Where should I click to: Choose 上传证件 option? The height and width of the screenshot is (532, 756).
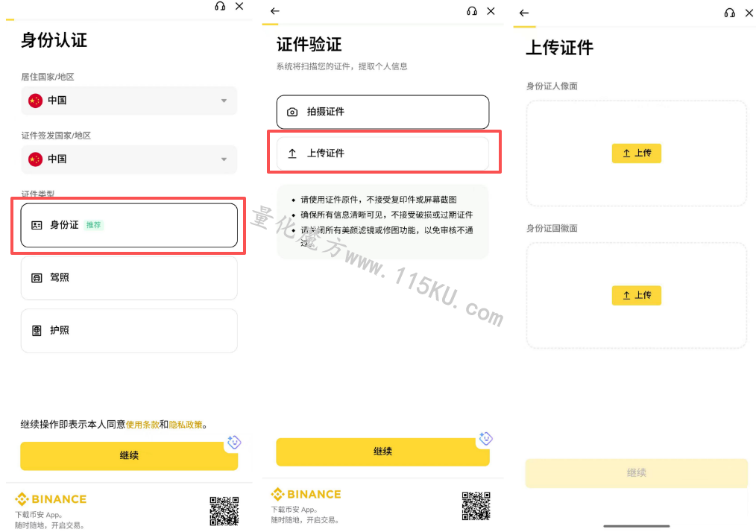click(x=382, y=153)
